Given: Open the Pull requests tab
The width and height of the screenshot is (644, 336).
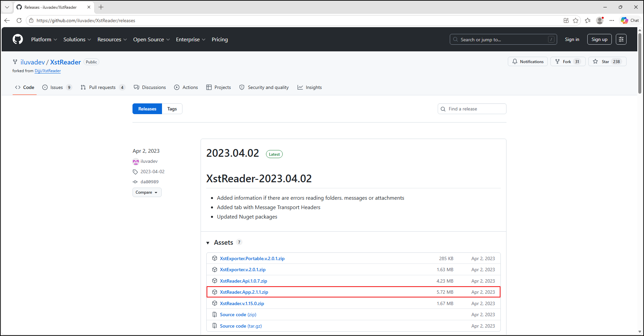Looking at the screenshot, I should [x=103, y=87].
